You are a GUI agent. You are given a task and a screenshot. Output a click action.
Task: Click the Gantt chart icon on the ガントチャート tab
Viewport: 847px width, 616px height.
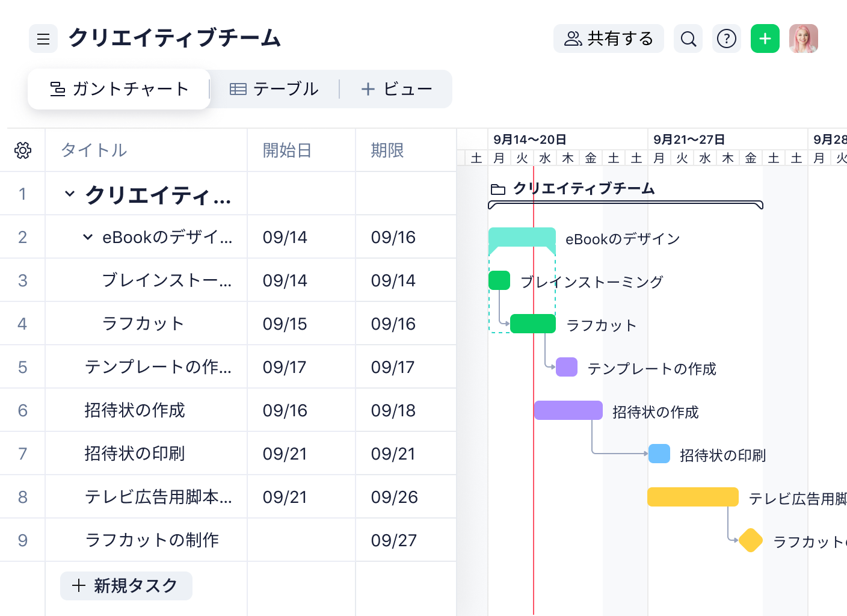[x=57, y=88]
